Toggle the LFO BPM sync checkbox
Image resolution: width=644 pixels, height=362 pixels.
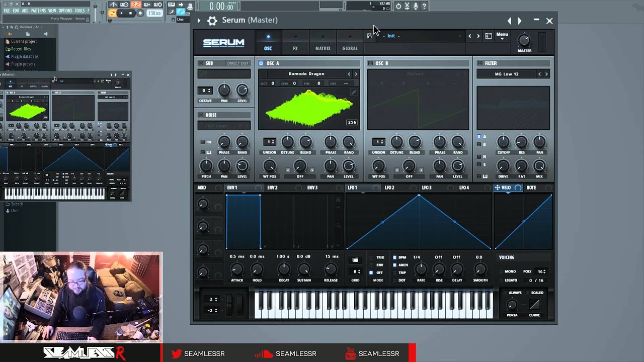pos(394,257)
